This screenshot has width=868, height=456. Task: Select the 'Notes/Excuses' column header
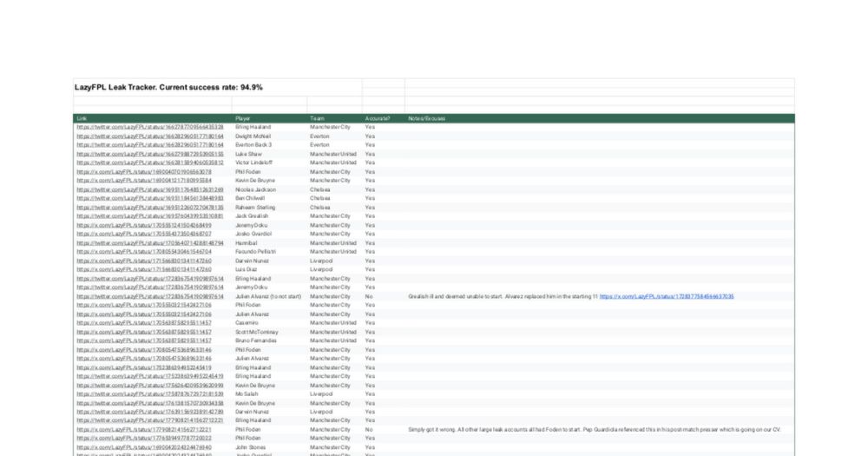pos(600,119)
